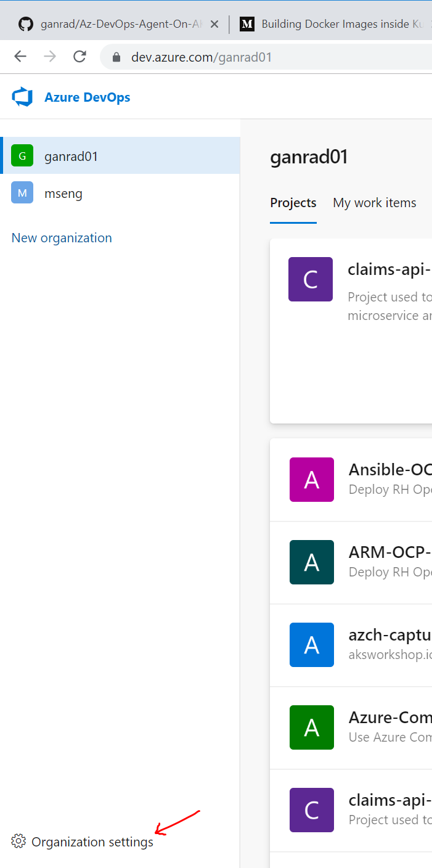Close the GitHub browser tab
This screenshot has height=868, width=432.
214,24
